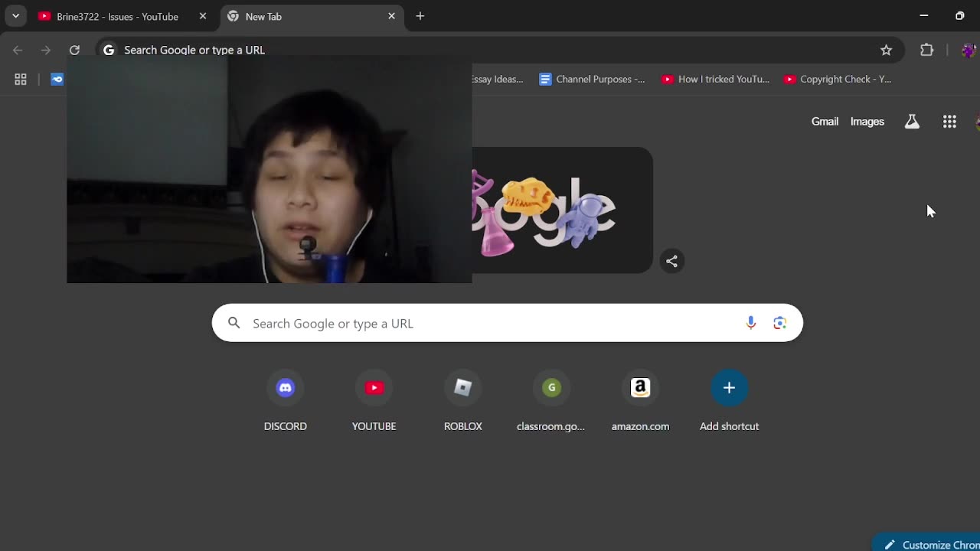Viewport: 980px width, 551px height.
Task: Open the Google apps grid
Action: (x=949, y=122)
